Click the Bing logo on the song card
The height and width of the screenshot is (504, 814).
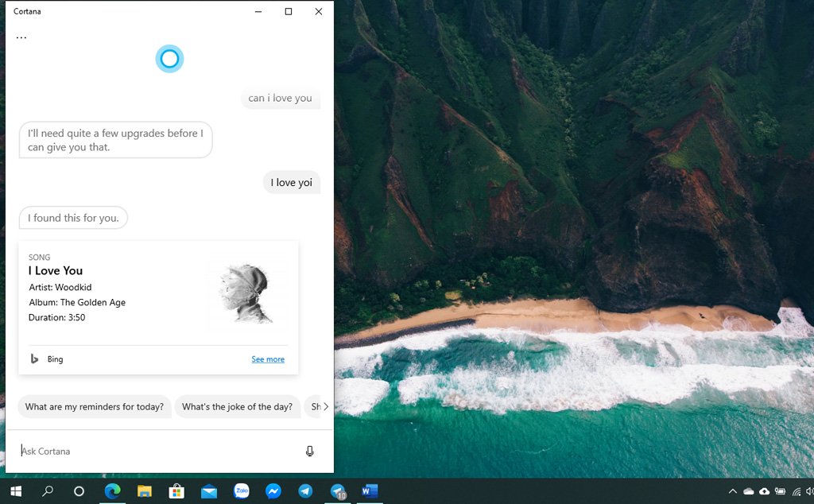point(34,359)
